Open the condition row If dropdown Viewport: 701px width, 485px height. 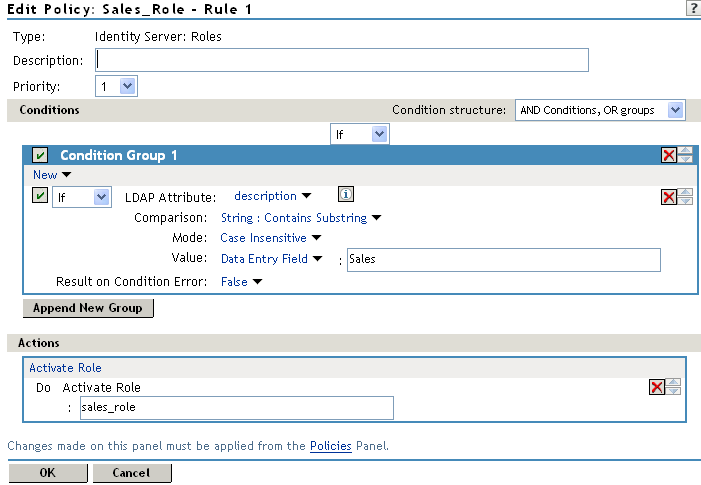click(x=82, y=197)
